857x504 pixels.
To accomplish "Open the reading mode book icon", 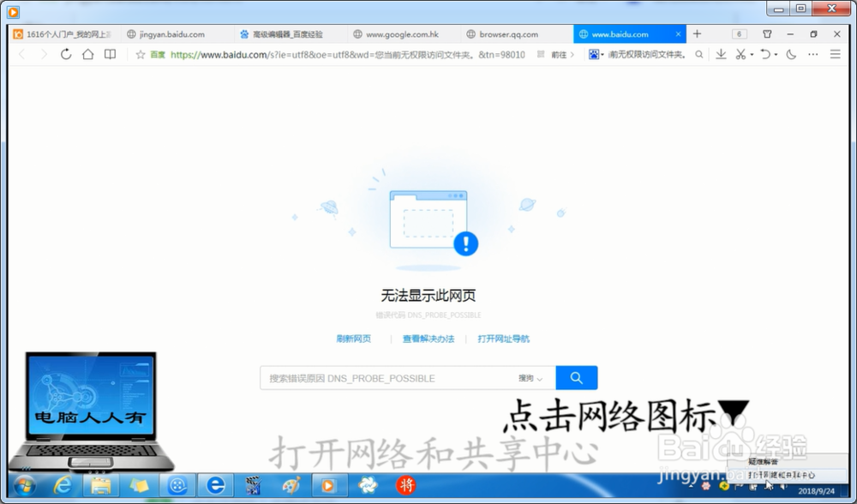I will [110, 54].
